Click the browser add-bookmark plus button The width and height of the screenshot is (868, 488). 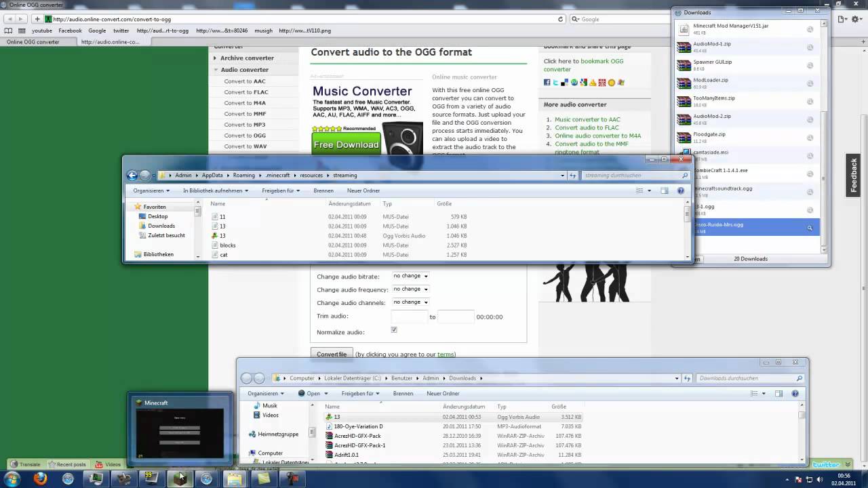[x=37, y=19]
